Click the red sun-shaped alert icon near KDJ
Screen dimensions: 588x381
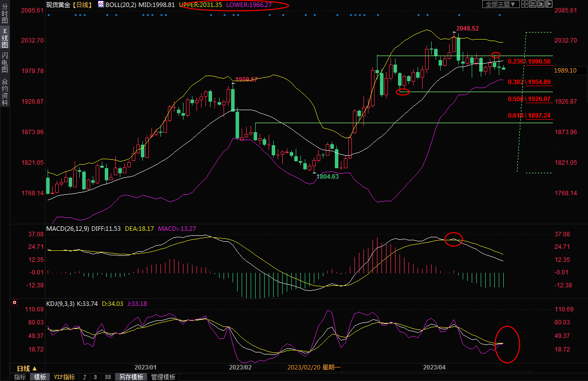(x=14, y=303)
